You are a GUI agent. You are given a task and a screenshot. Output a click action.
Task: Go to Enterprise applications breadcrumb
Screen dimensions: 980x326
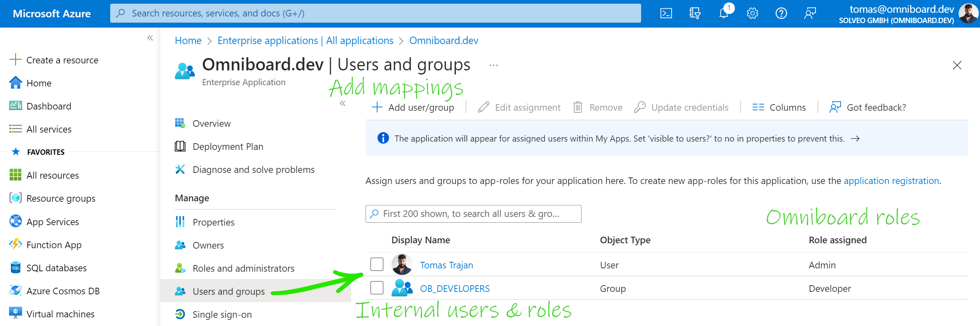pos(306,40)
